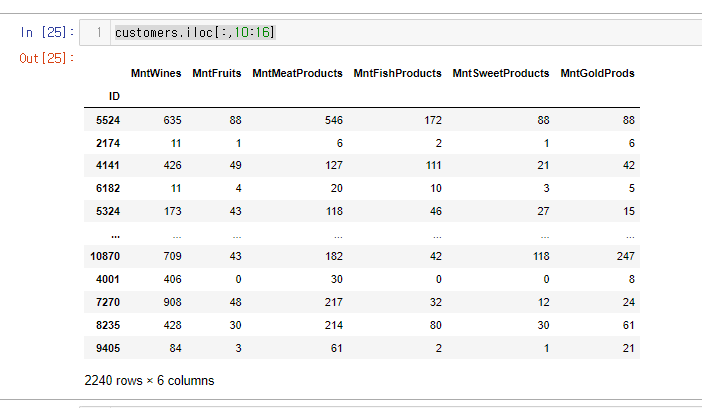The image size is (702, 408).
Task: Select the MntSweetProducts column header
Action: click(501, 73)
